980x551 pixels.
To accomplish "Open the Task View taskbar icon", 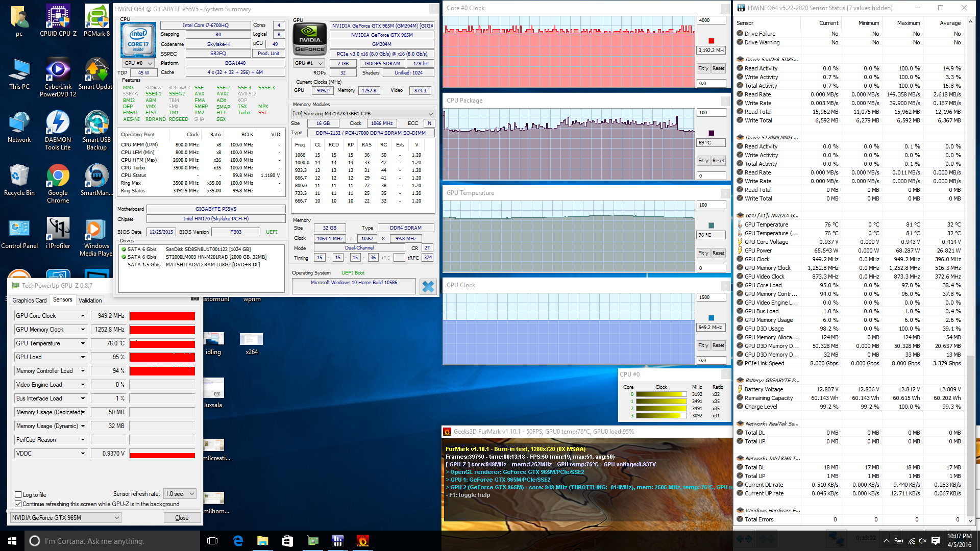I will point(212,541).
